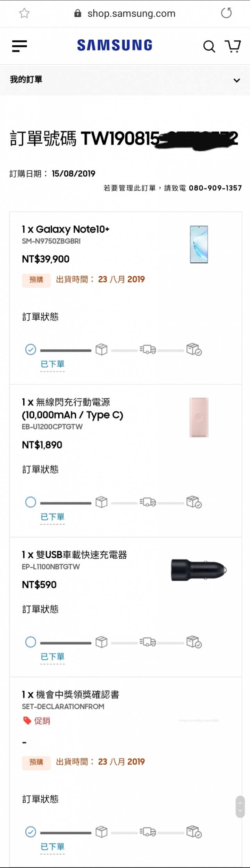Select status circle for dual USB car charger
250x868 pixels.
pyautogui.click(x=31, y=642)
